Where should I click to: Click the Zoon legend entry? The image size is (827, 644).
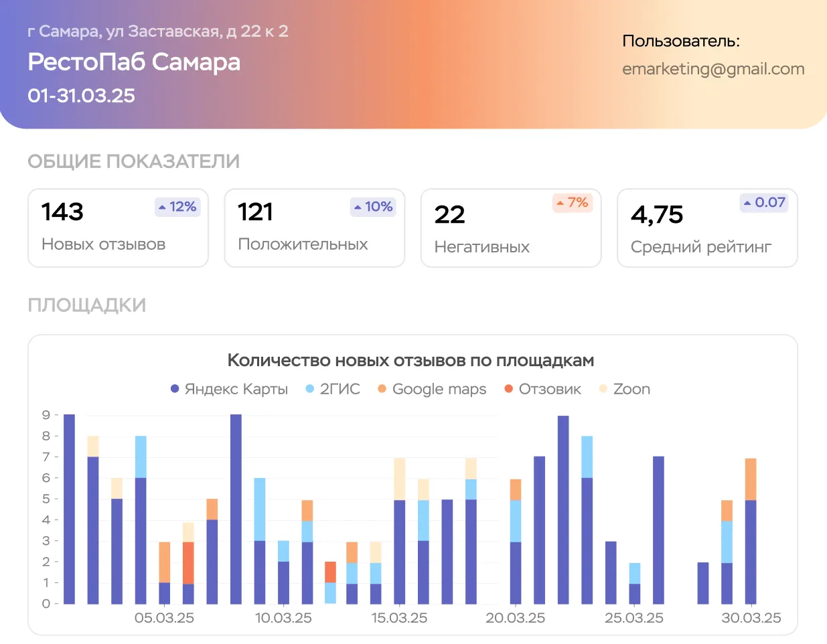click(625, 389)
